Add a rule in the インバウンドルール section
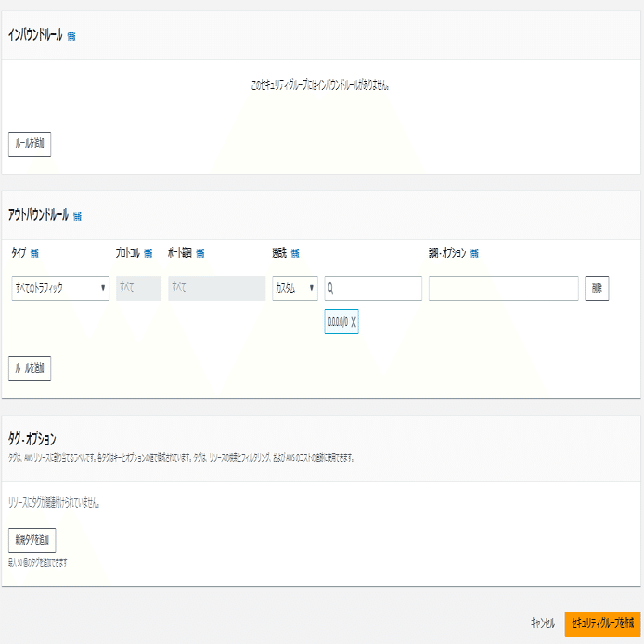The height and width of the screenshot is (644, 644). 30,144
